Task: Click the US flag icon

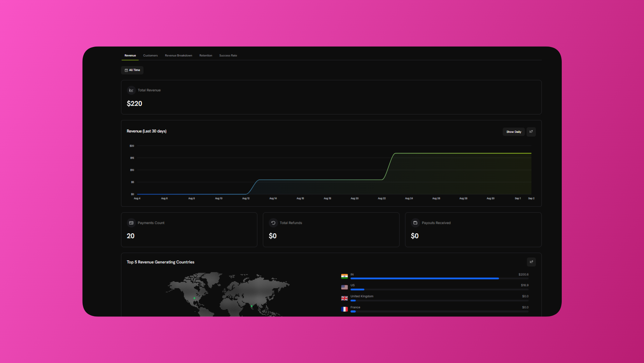Action: pos(344,287)
